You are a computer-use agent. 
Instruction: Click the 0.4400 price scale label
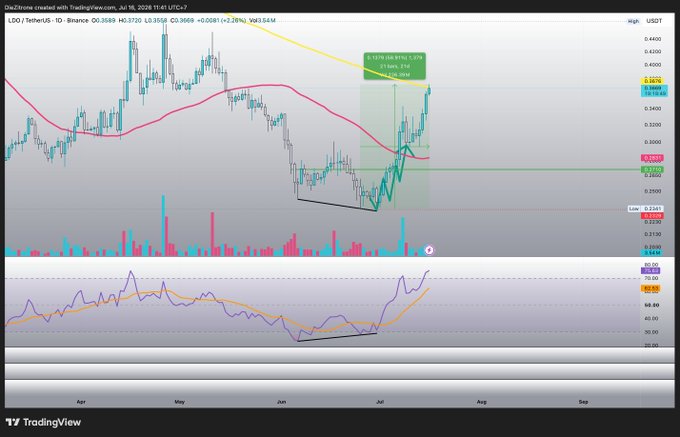coord(653,39)
